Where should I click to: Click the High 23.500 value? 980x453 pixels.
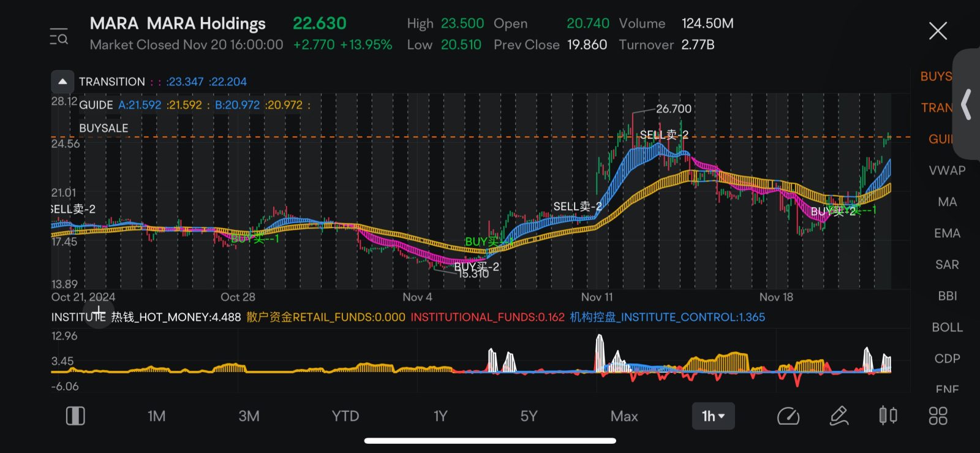(462, 23)
